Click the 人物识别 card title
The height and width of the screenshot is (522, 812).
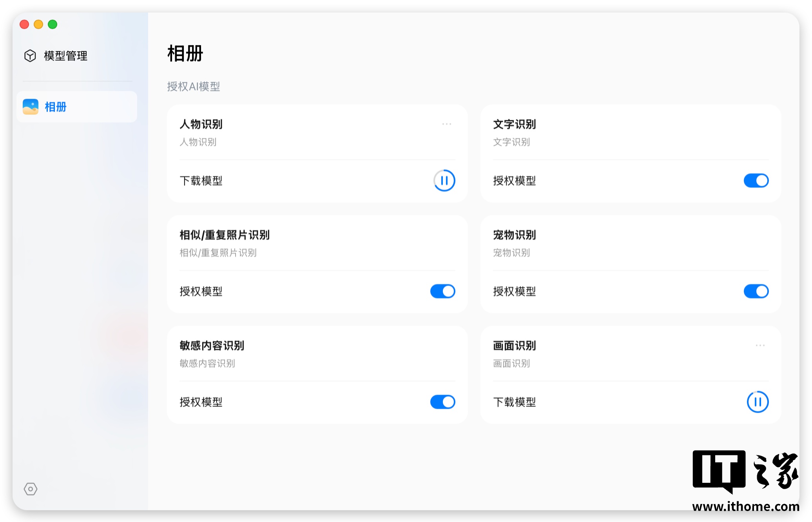point(201,124)
